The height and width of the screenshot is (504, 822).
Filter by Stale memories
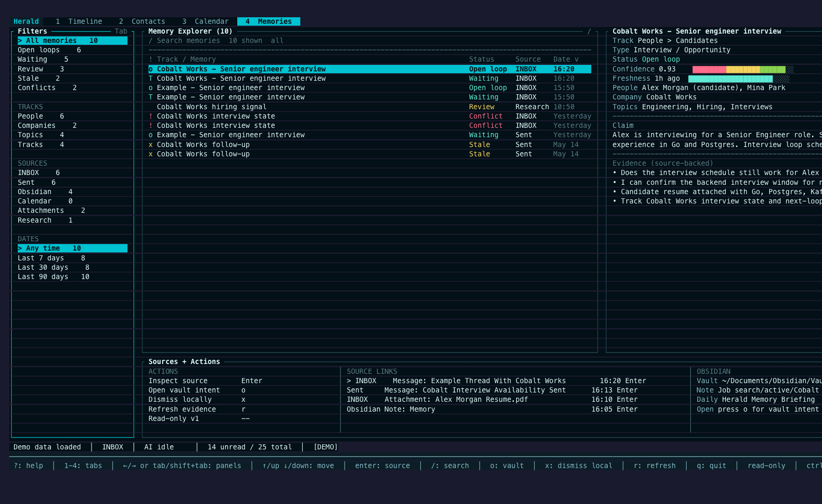(39, 78)
